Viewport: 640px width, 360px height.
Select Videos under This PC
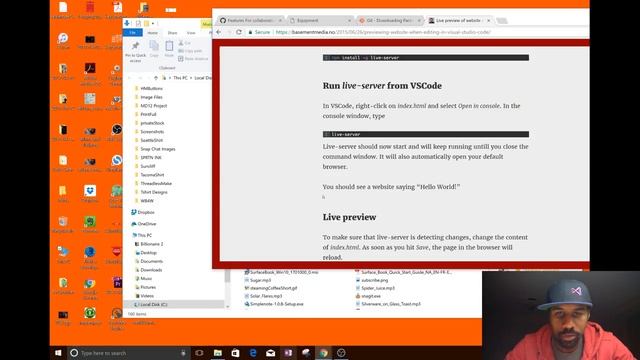pos(147,296)
